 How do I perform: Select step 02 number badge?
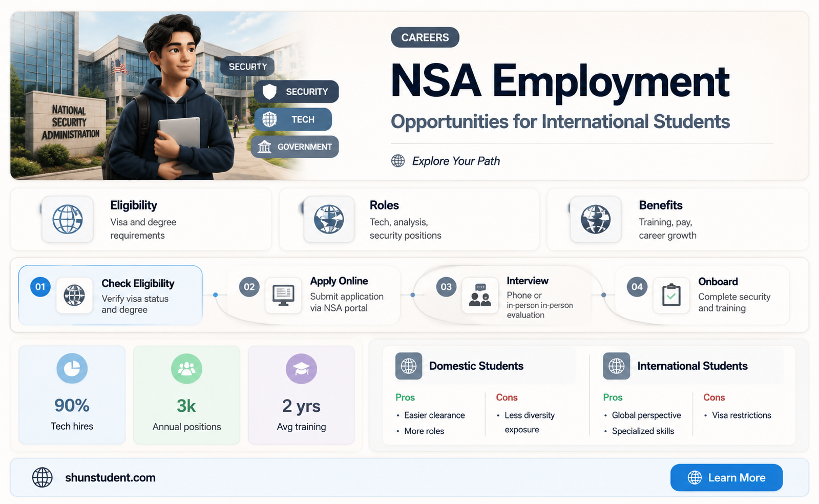249,287
